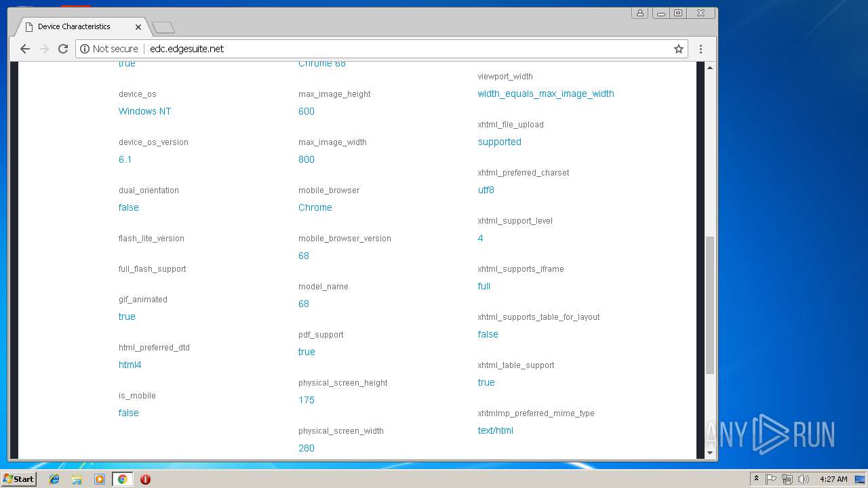Screen dimensions: 868x488
Task: Click the width_equals_max_image_width value
Action: [x=546, y=94]
